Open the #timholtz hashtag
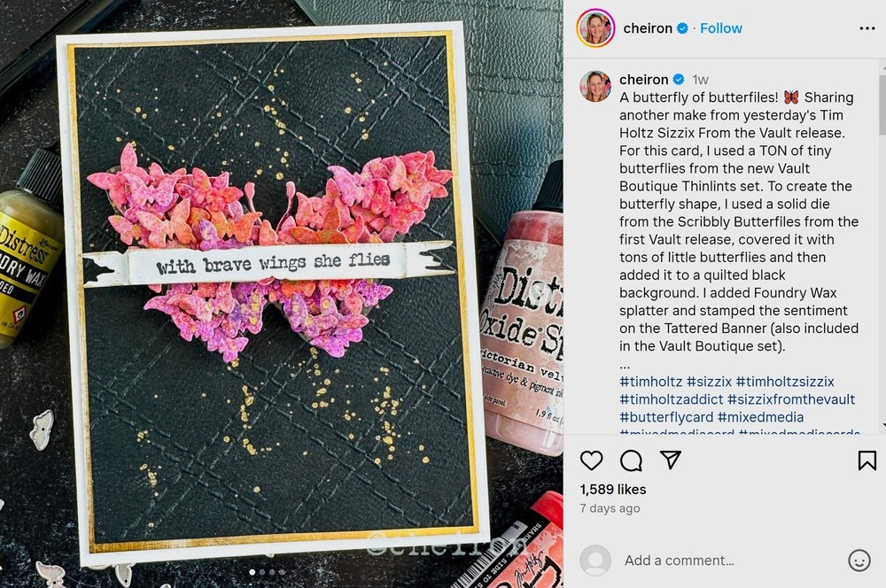Viewport: 886px width, 588px height. point(650,382)
